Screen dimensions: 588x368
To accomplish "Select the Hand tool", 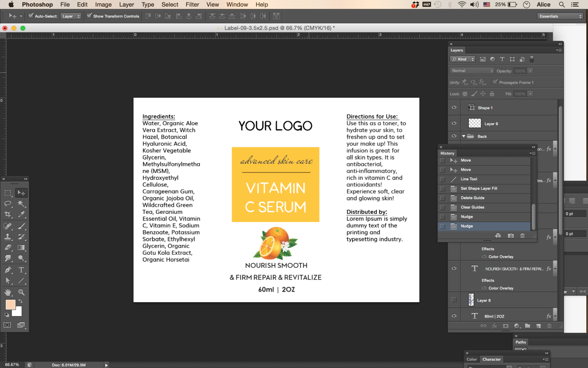I will 8,292.
